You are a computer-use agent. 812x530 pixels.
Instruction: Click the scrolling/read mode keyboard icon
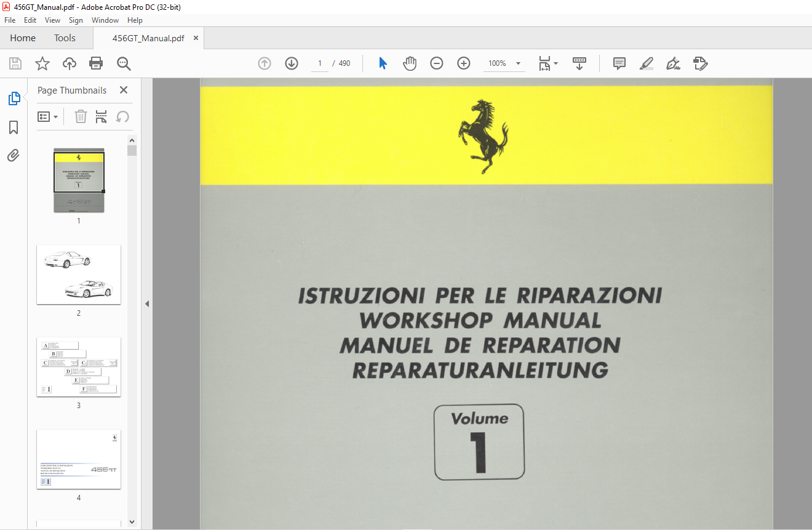coord(579,63)
